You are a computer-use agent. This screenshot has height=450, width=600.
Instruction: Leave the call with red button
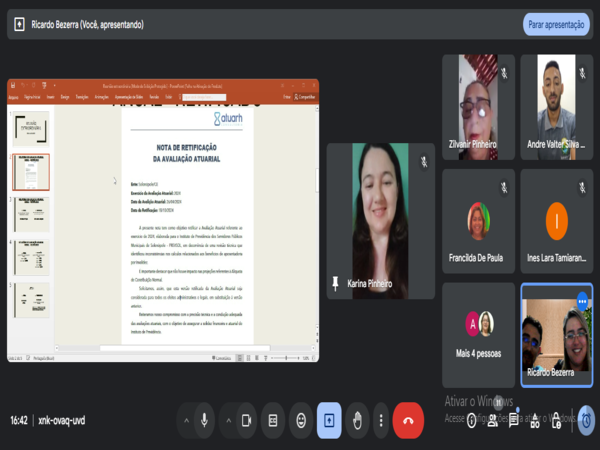[408, 421]
